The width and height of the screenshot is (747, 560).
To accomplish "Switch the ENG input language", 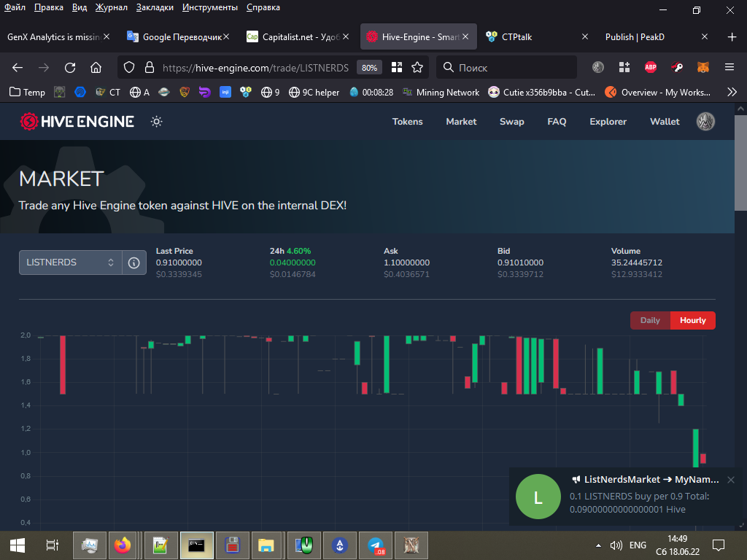I will (638, 545).
